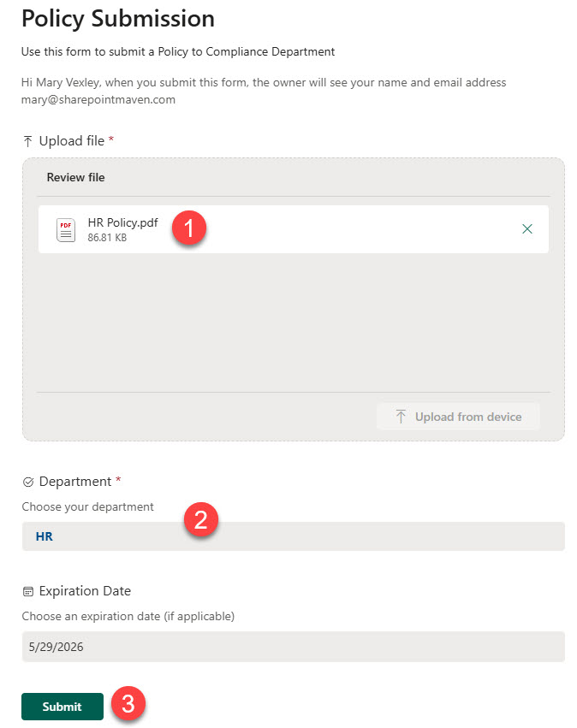Click the HR Policy.pdf file name

(123, 222)
